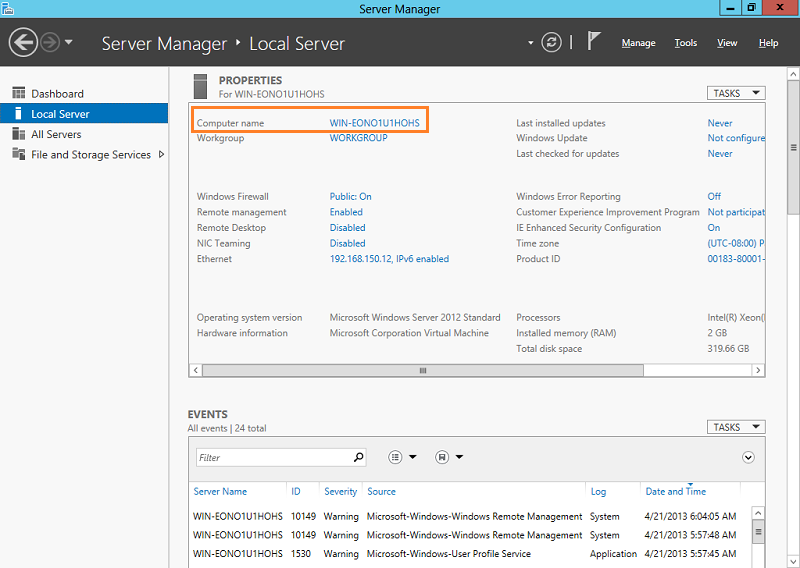Screen dimensions: 800x568
Task: Open the Tools menu
Action: 685,43
